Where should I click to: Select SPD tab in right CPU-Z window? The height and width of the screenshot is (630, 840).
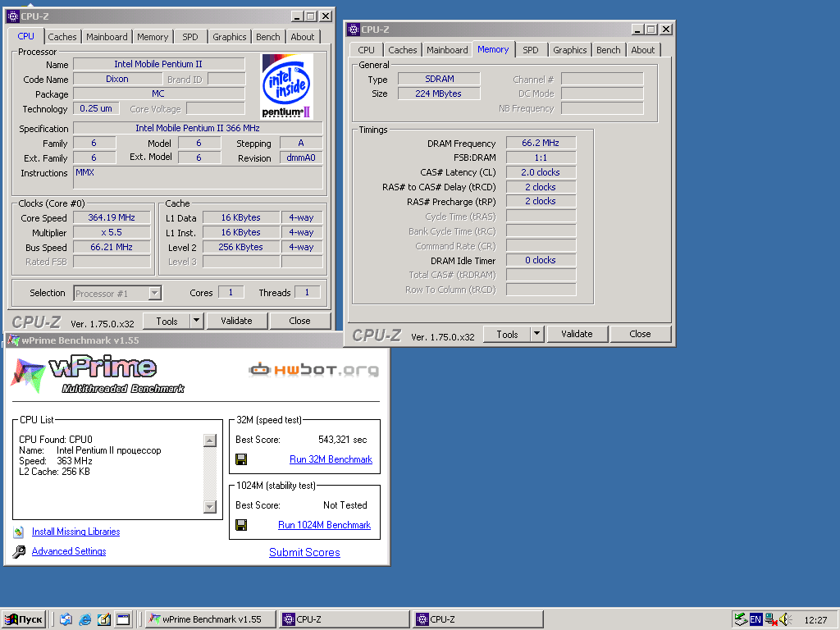point(531,50)
